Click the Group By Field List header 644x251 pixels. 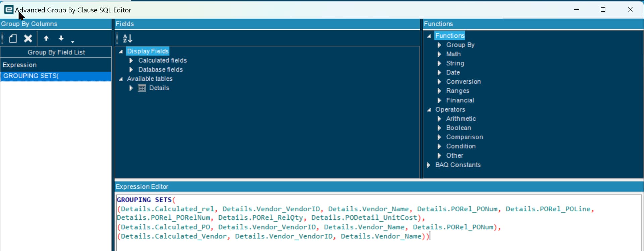coord(56,52)
